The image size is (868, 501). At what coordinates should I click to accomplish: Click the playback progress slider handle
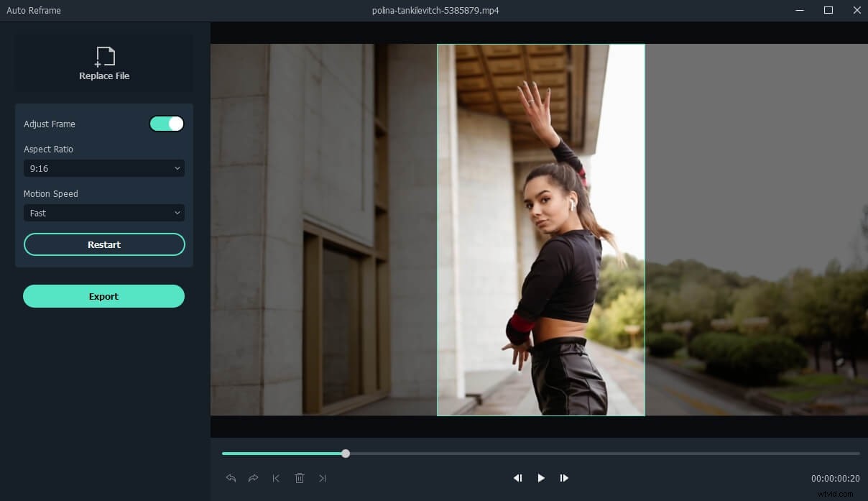tap(346, 454)
